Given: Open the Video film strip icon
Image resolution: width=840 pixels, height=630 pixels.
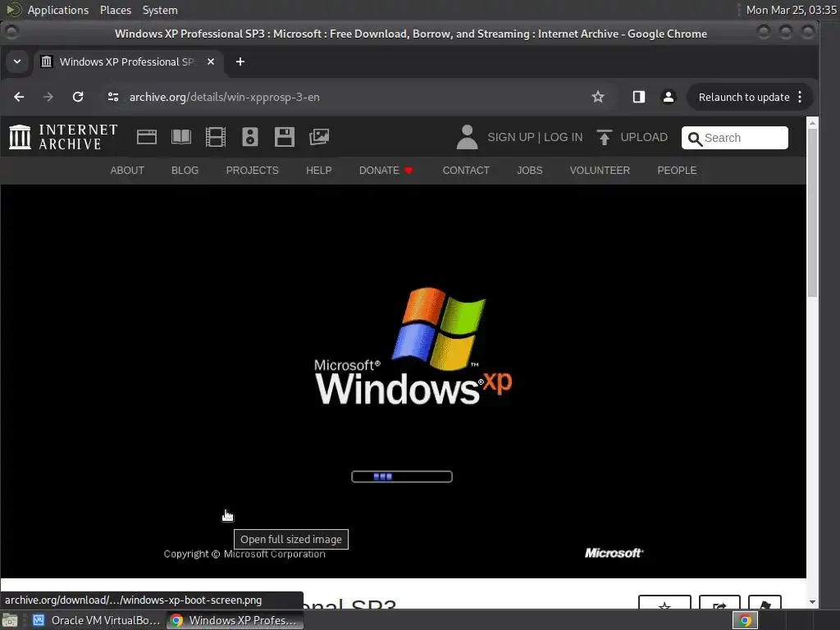Looking at the screenshot, I should pyautogui.click(x=216, y=137).
